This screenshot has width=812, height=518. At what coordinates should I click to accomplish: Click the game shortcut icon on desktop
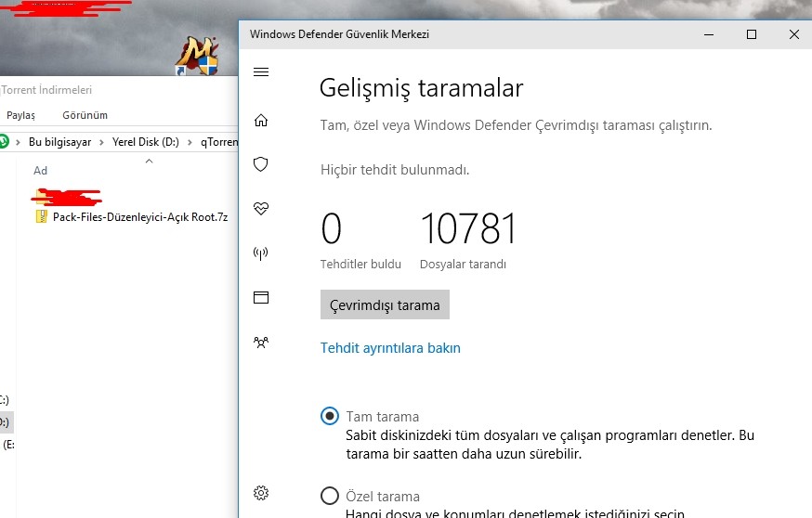196,56
